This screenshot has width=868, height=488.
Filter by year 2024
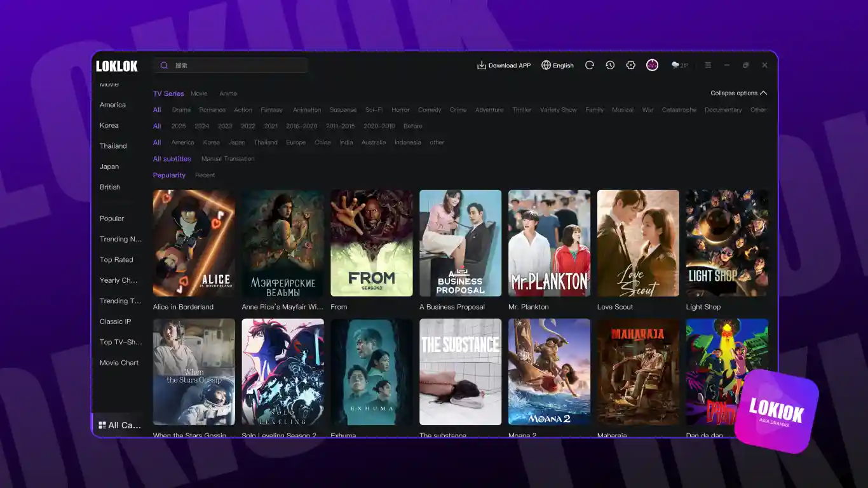click(x=202, y=126)
